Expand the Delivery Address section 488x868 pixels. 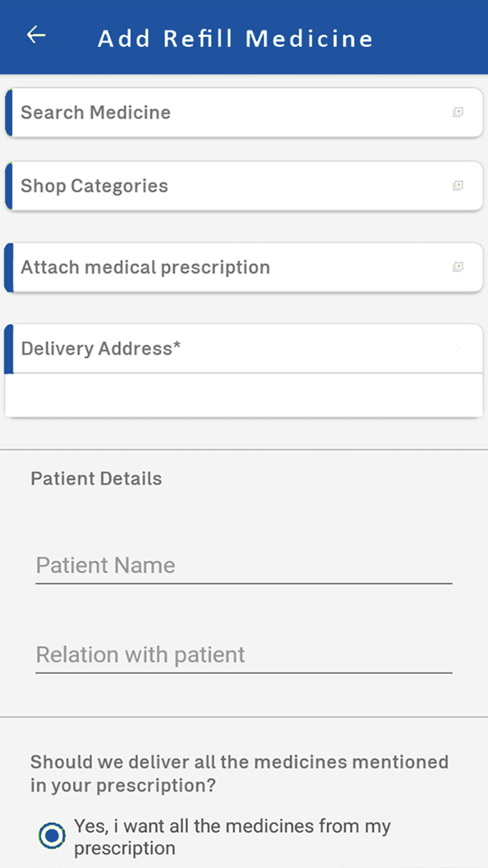(244, 348)
